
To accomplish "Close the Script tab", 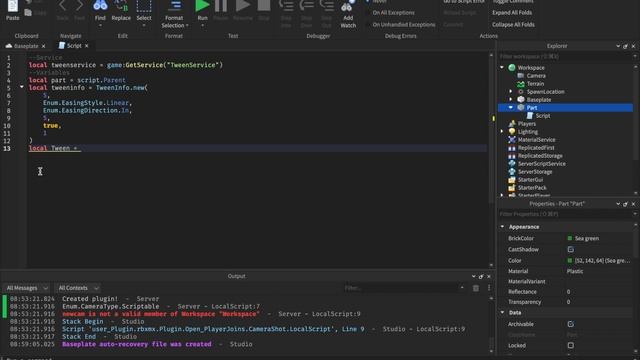I will coord(87,46).
